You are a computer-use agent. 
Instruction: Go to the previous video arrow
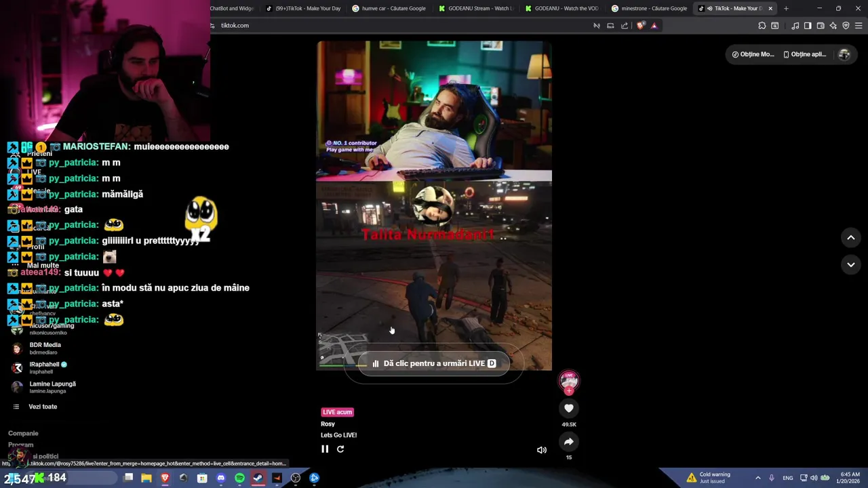tap(851, 237)
